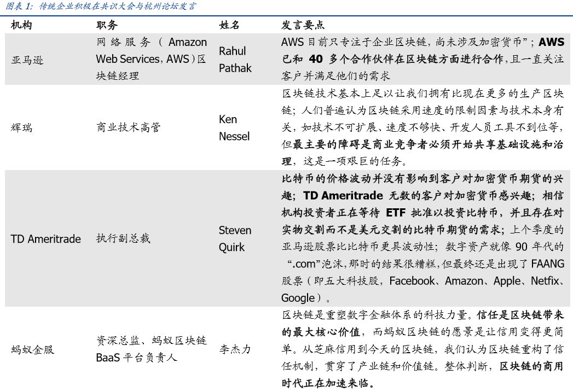Click the name 'Ken Nessel'

(234, 128)
